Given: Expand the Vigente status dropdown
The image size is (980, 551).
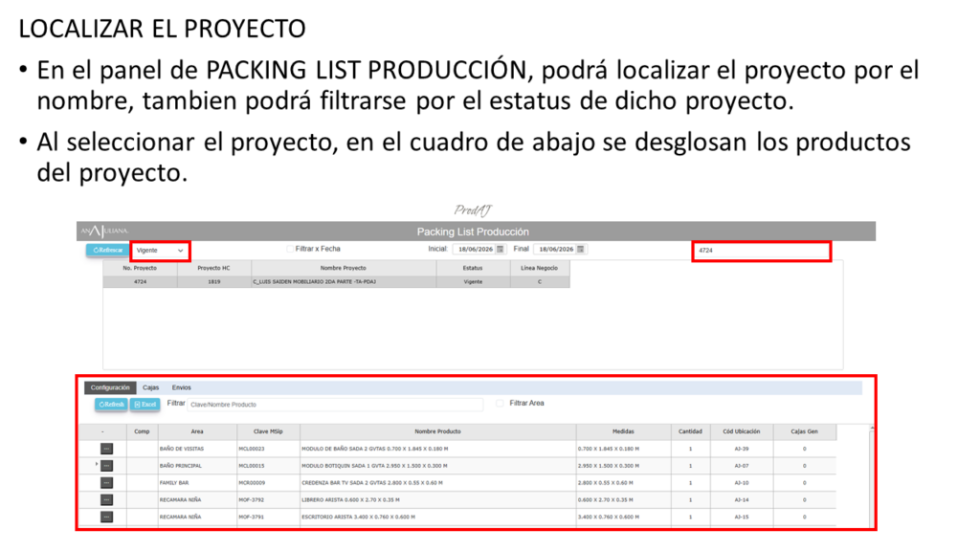Looking at the screenshot, I should pos(160,251).
